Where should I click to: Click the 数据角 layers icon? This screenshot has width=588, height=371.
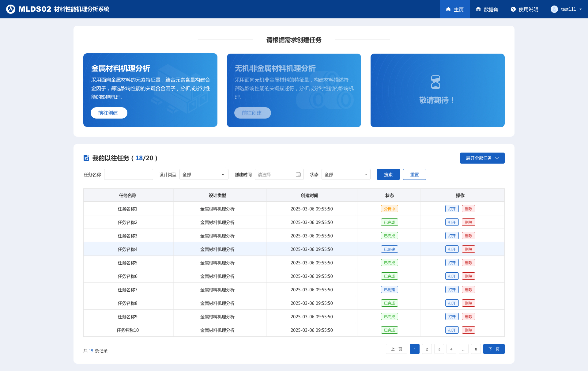[478, 9]
